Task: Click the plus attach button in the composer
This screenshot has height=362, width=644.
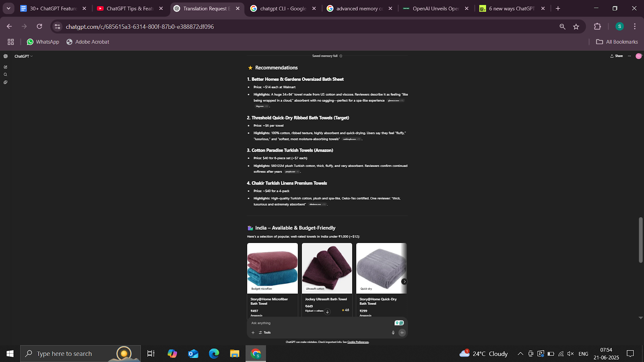Action: click(x=253, y=333)
